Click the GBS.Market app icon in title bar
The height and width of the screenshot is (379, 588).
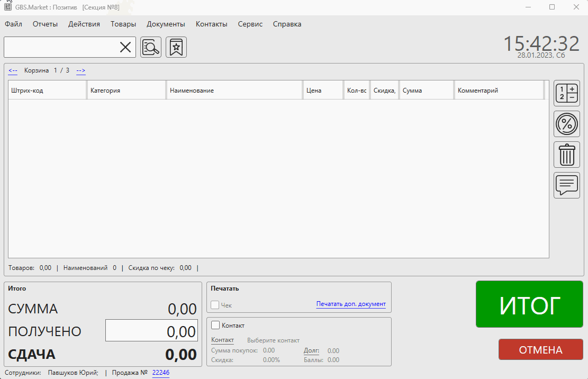(x=8, y=7)
